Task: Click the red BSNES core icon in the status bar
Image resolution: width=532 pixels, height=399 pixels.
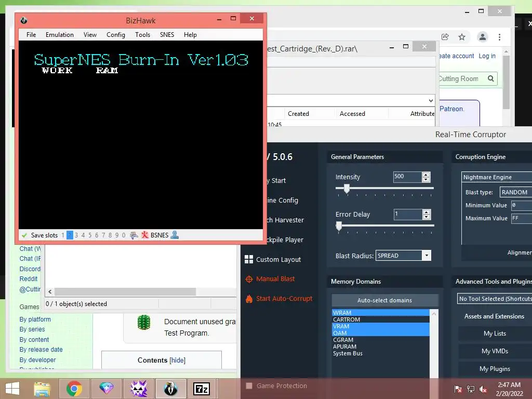Action: [x=145, y=235]
